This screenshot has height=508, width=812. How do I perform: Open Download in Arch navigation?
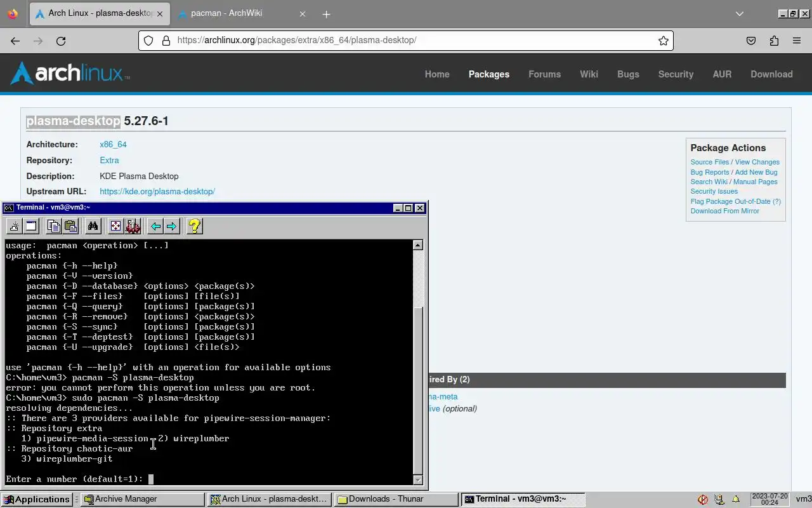click(771, 74)
